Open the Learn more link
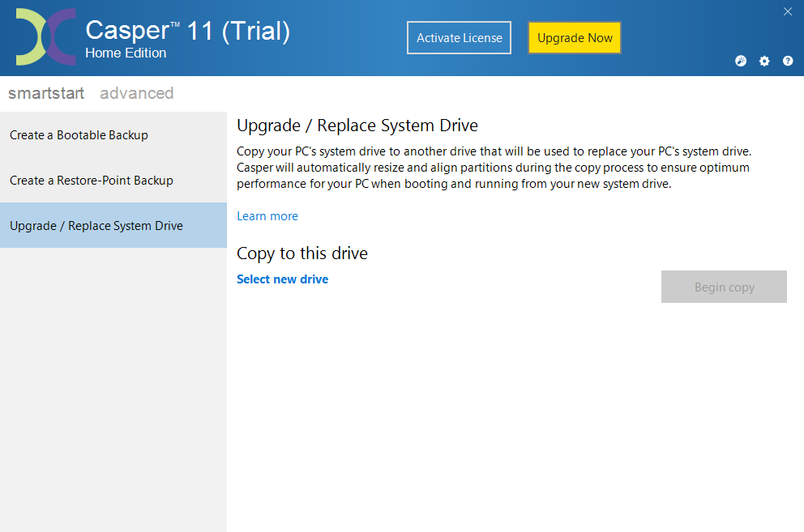This screenshot has height=532, width=804. click(267, 216)
